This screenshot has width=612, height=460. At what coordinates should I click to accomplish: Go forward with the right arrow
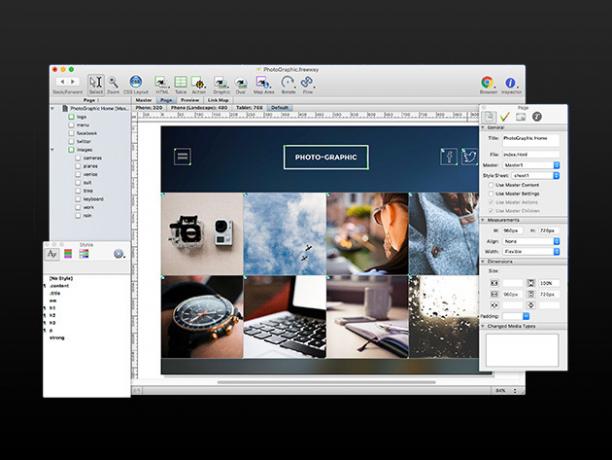coord(73,82)
